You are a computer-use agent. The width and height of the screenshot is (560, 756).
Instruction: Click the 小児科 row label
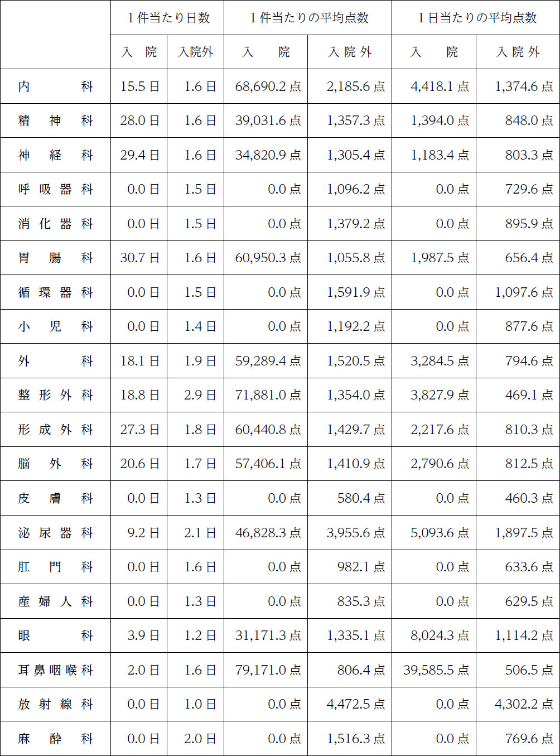click(x=55, y=326)
